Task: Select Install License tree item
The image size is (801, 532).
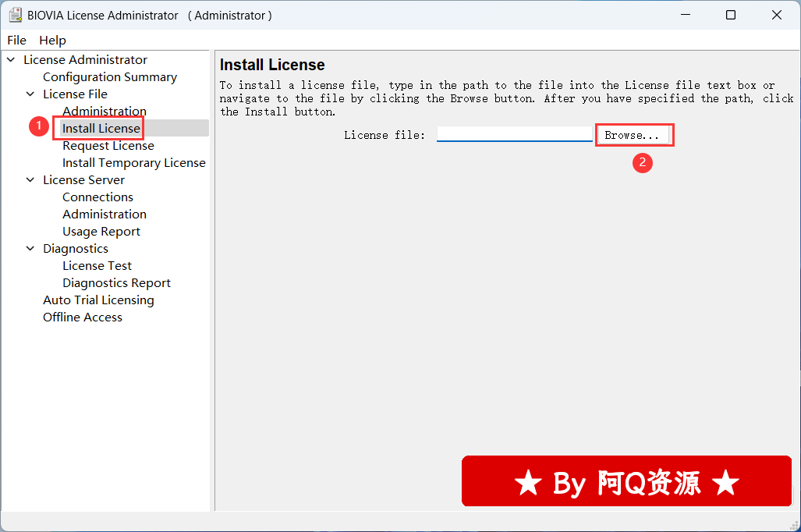Action: click(x=101, y=129)
